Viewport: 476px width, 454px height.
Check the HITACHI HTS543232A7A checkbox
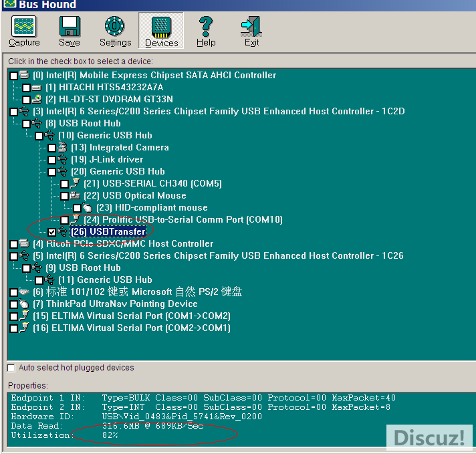[27, 88]
